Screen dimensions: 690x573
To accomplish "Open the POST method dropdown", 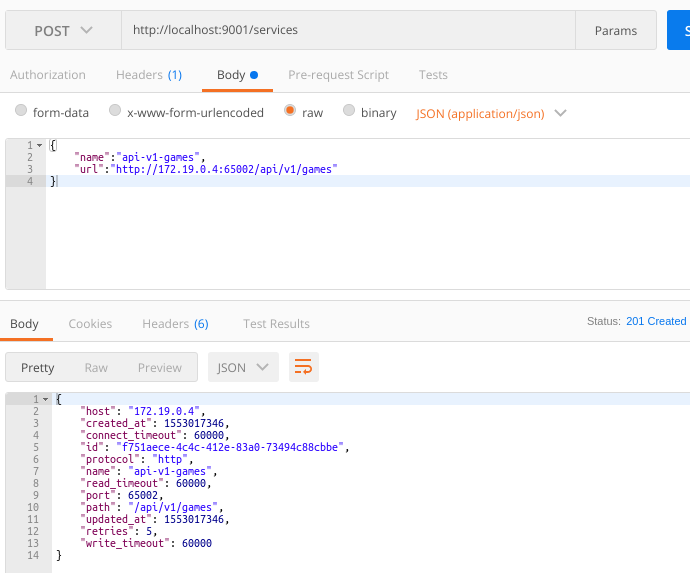I will click(x=63, y=30).
